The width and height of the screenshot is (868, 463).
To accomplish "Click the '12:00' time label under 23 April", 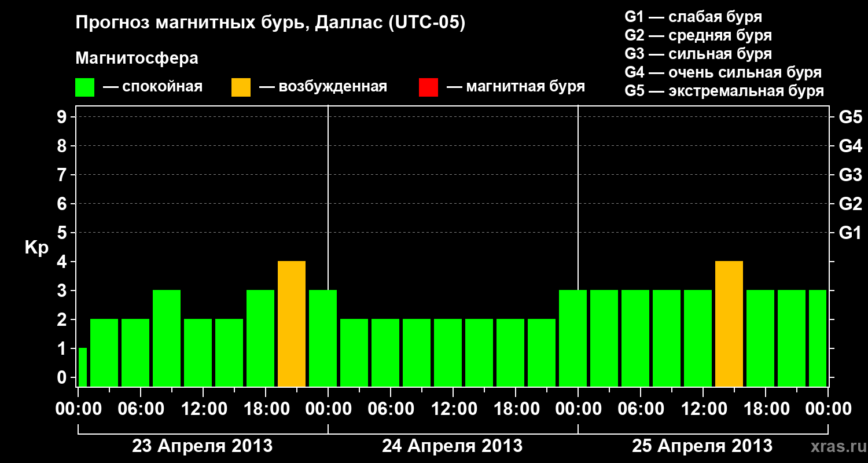I will 203,409.
